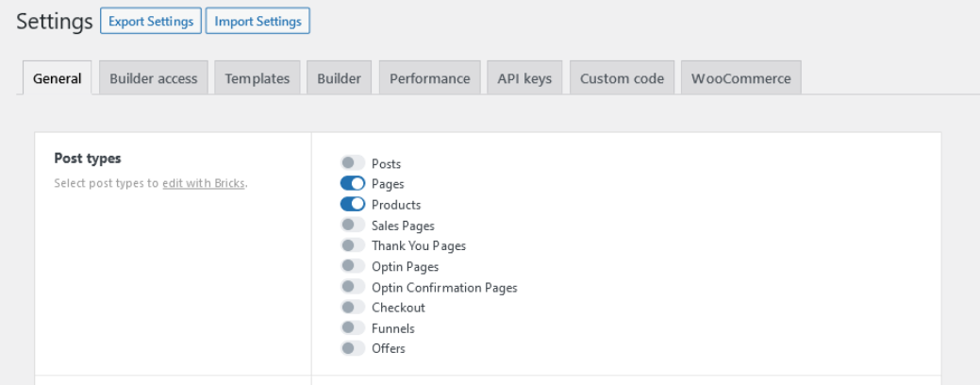Turn off the Products toggle
This screenshot has height=385, width=980.
pos(353,205)
